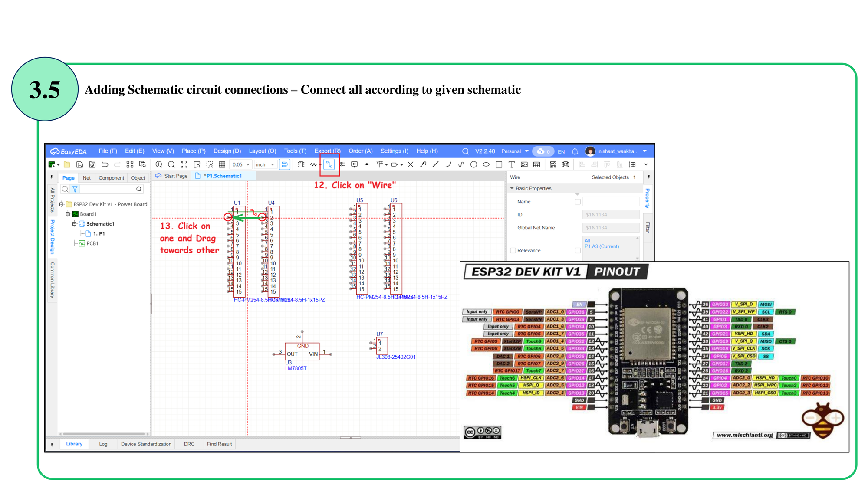868x488 pixels.
Task: Select the Net Label icon
Action: click(354, 164)
